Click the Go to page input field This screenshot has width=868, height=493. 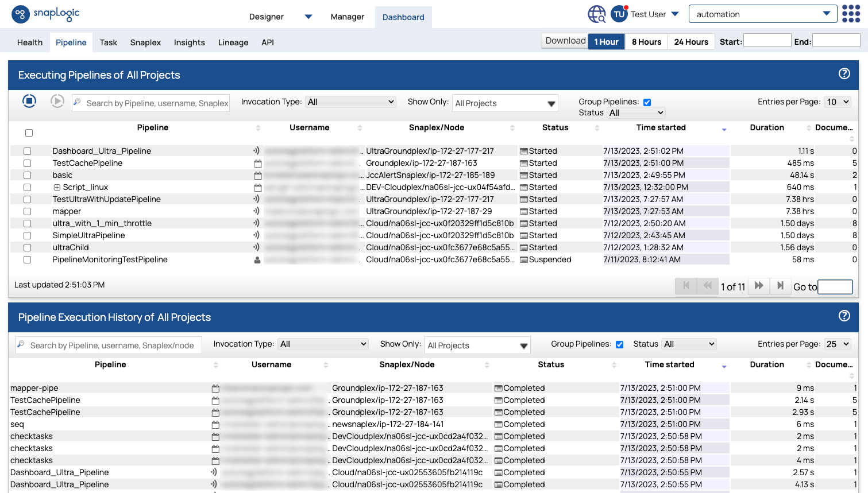coord(835,286)
